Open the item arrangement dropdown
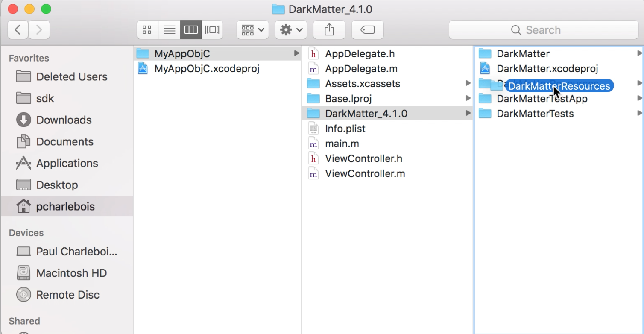 click(x=252, y=29)
